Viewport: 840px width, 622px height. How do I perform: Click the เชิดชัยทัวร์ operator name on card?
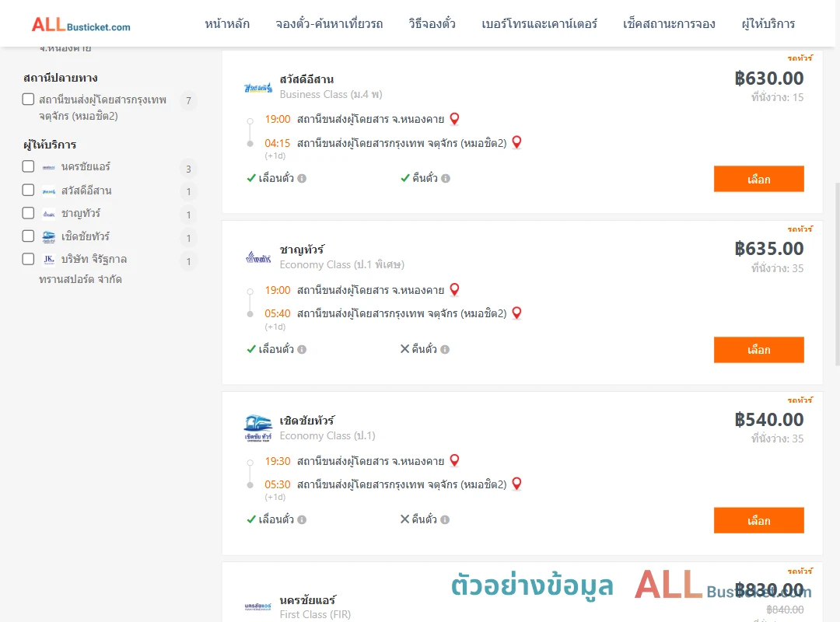point(307,421)
